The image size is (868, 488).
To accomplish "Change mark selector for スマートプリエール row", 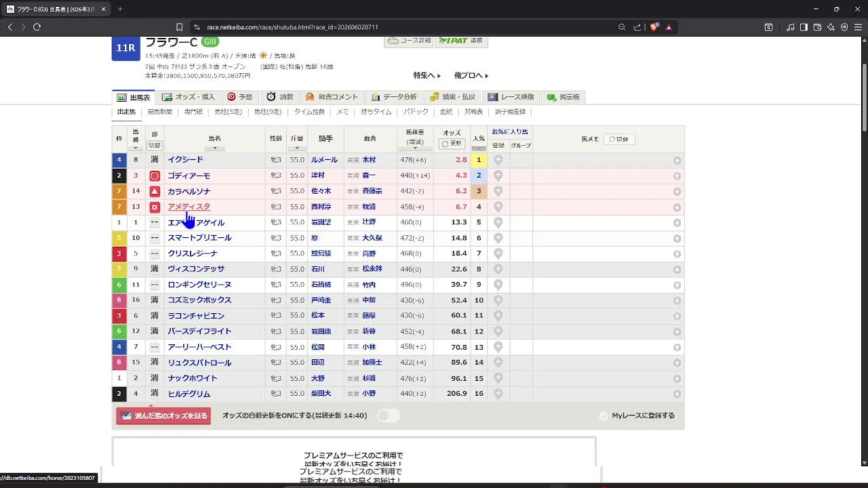I will click(x=155, y=238).
